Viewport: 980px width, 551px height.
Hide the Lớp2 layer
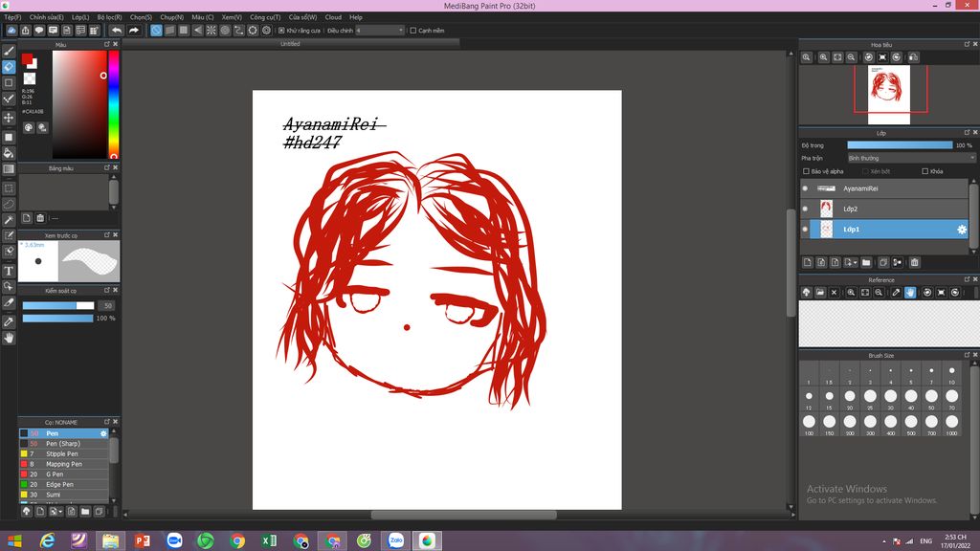tap(805, 209)
